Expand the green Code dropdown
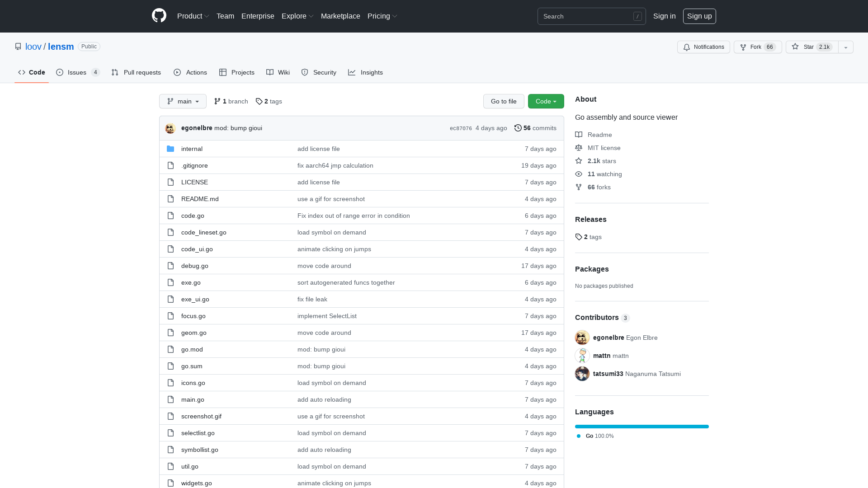 coord(546,101)
